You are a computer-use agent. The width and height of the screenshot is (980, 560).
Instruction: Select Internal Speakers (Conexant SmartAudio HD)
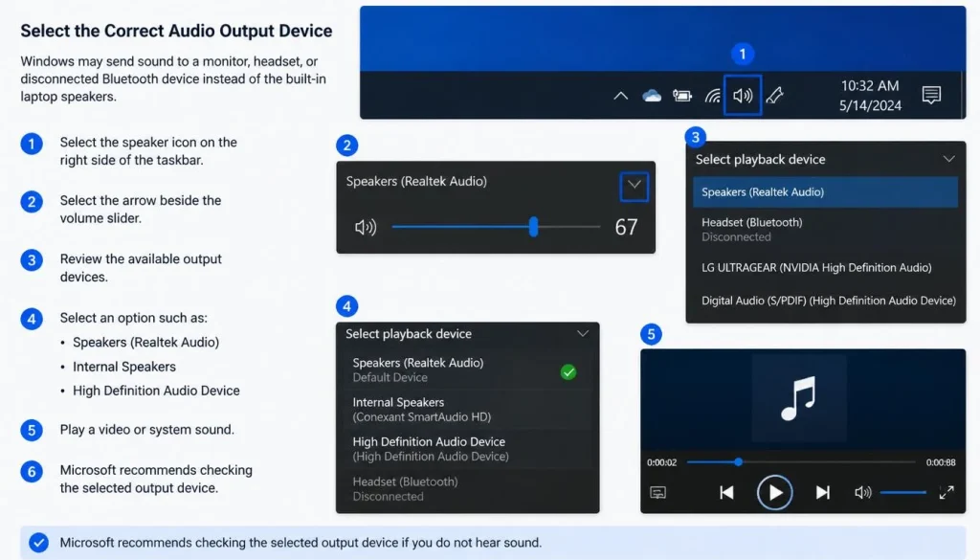[467, 410]
